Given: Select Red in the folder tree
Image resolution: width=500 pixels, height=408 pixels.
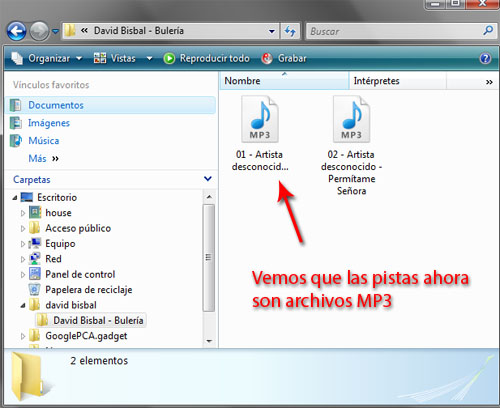Looking at the screenshot, I should [x=53, y=259].
